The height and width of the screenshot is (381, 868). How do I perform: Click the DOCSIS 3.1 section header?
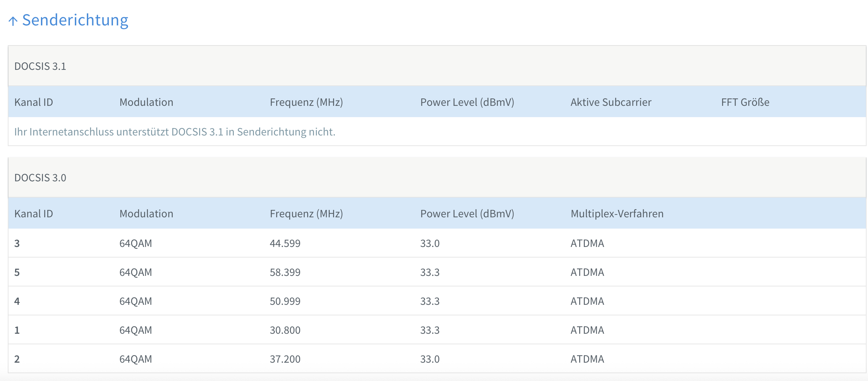pos(40,66)
